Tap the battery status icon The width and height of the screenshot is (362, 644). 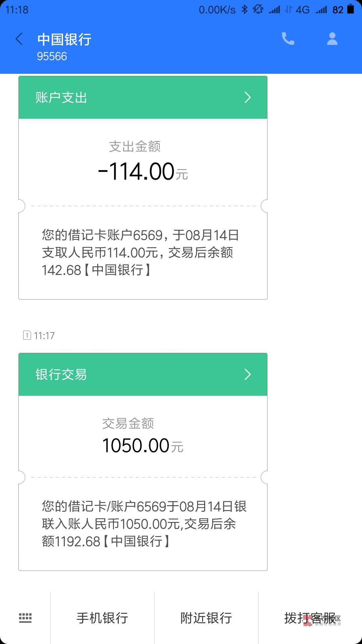pyautogui.click(x=351, y=9)
